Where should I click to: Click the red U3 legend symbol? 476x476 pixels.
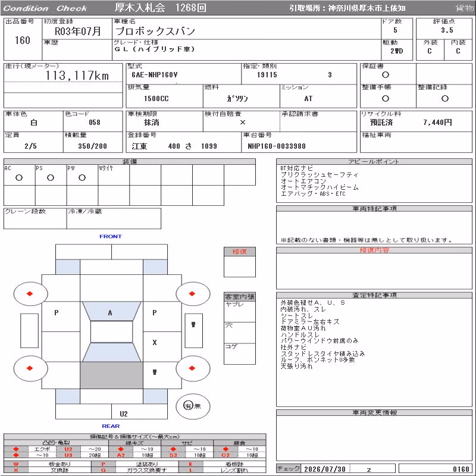(68, 455)
